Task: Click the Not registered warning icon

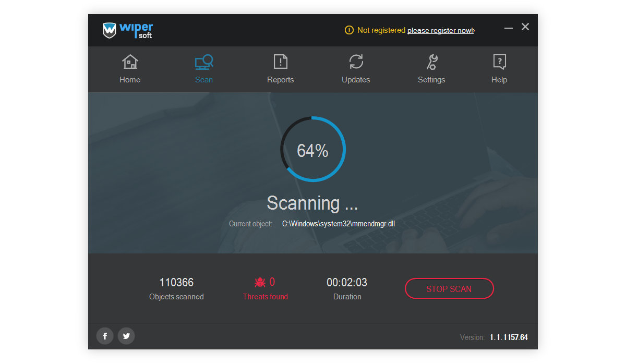Action: pos(350,30)
